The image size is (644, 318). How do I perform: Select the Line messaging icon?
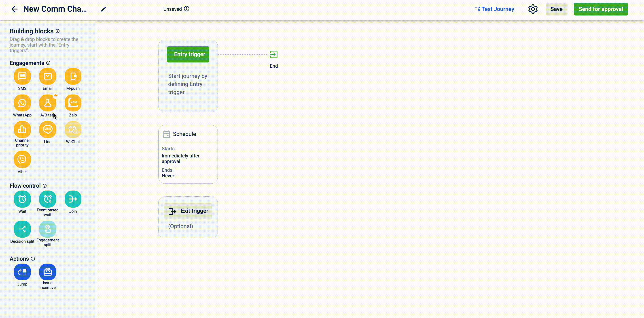pos(47,130)
